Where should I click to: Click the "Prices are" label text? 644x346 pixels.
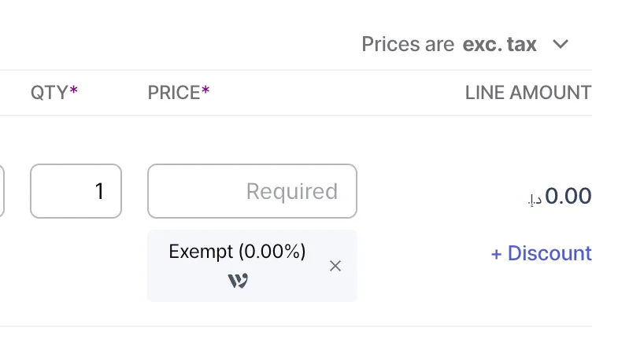[408, 44]
